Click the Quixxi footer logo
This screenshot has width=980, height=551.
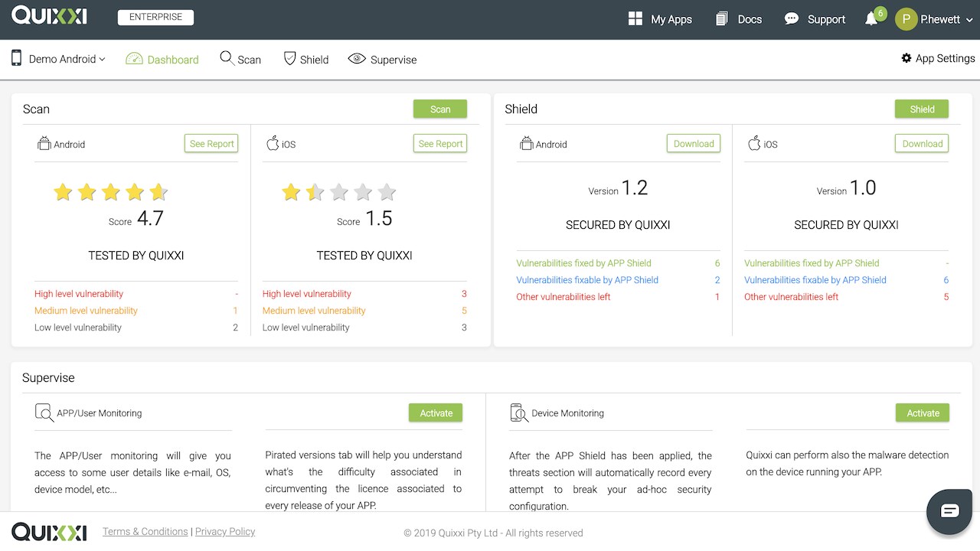(49, 532)
